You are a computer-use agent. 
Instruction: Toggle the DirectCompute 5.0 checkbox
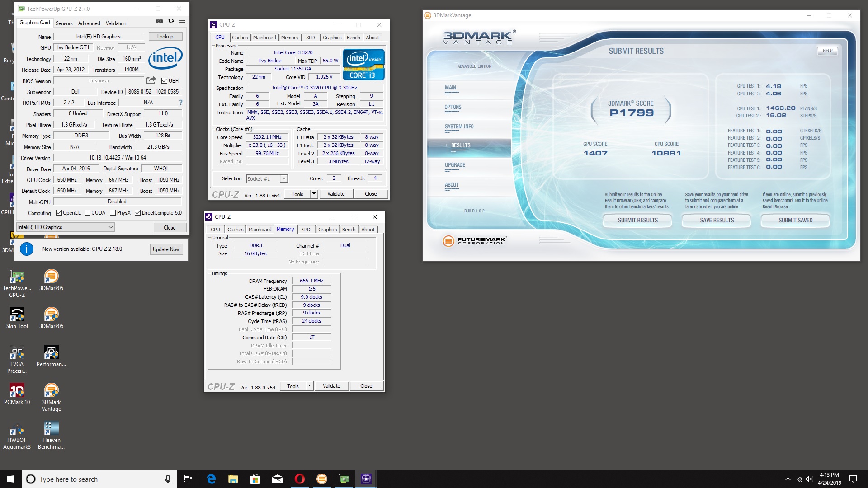click(x=137, y=213)
